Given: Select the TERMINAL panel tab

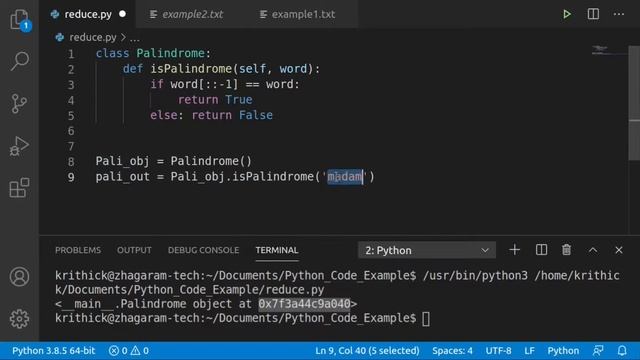Looking at the screenshot, I should click(x=277, y=250).
